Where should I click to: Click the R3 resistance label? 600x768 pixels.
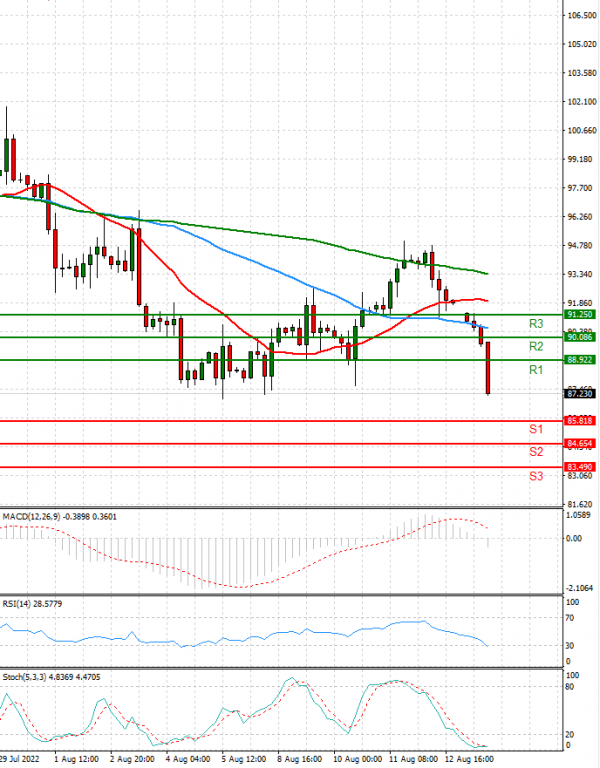[536, 324]
